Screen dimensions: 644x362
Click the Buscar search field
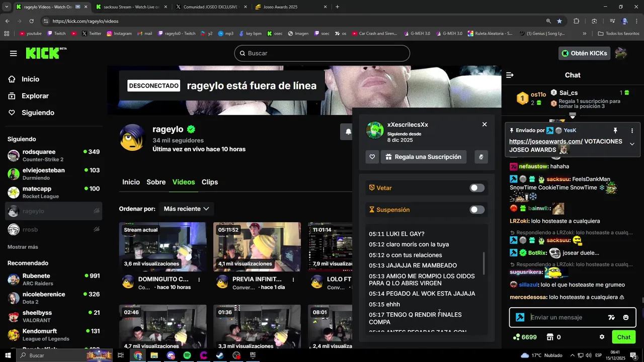click(322, 53)
